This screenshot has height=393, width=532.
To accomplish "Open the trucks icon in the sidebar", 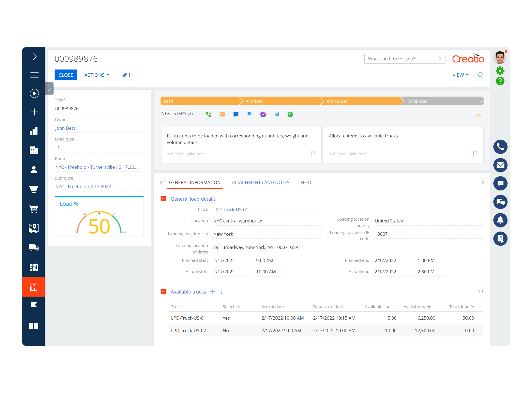I will [34, 248].
